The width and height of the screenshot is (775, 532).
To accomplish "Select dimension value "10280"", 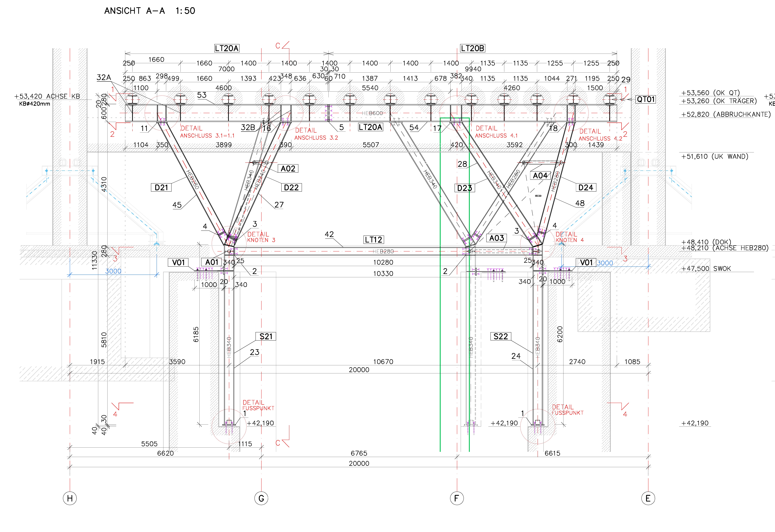I will 383,262.
